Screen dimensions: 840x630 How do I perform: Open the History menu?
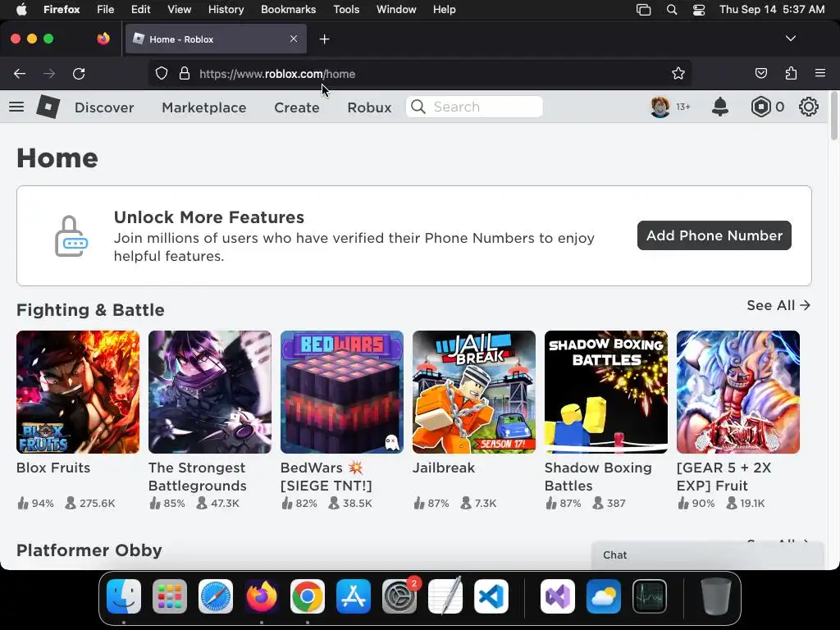(x=226, y=10)
